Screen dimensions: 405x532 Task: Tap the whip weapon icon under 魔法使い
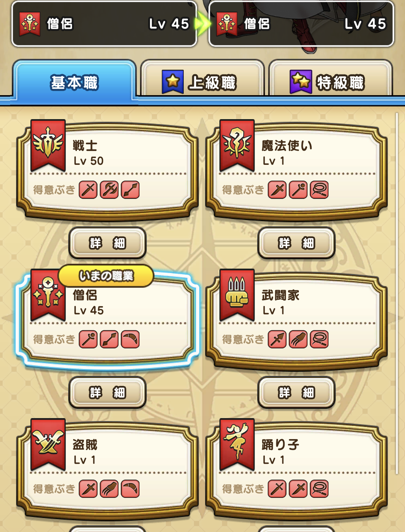(319, 190)
